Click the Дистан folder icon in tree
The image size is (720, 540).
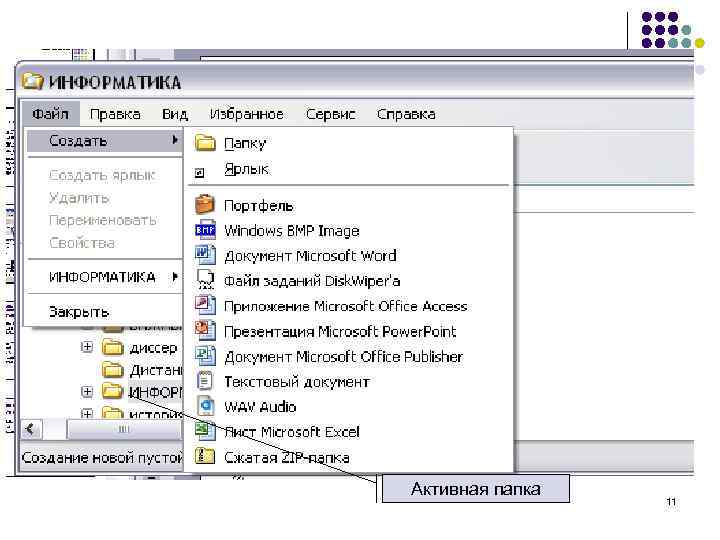point(112,369)
